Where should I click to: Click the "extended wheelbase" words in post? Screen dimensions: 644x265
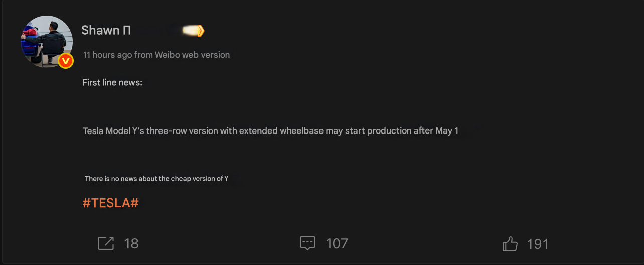pyautogui.click(x=281, y=131)
